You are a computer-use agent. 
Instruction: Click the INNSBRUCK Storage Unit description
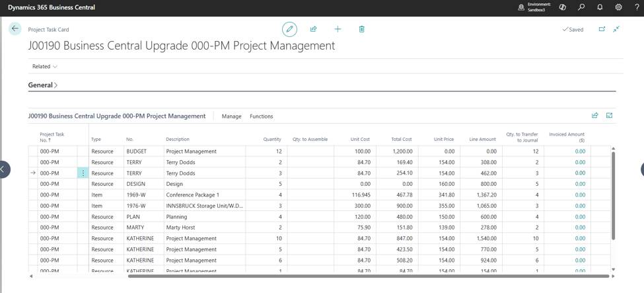205,206
